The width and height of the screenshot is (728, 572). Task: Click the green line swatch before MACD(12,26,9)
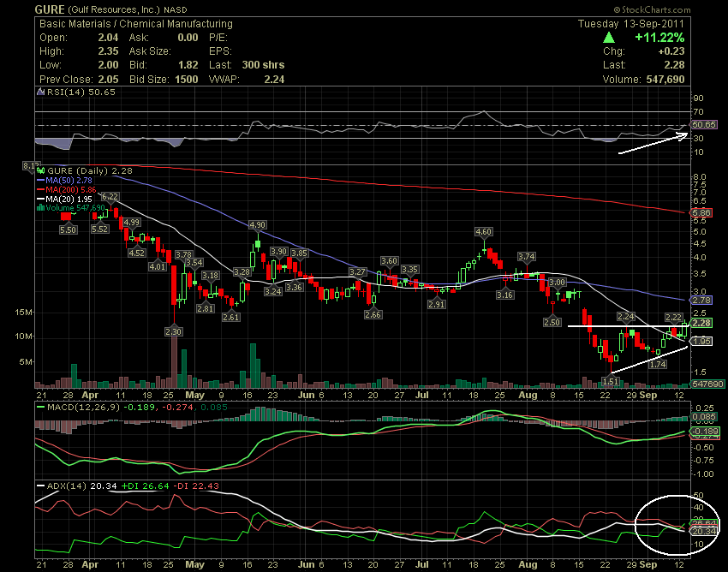(x=40, y=408)
